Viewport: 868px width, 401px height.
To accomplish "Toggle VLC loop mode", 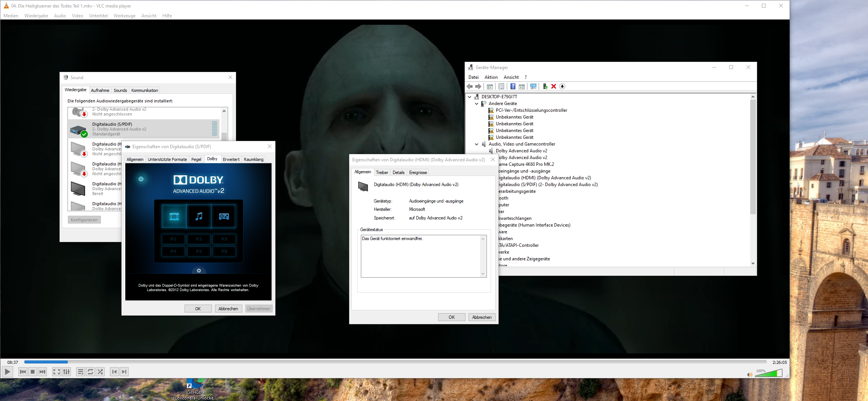I will coord(90,372).
